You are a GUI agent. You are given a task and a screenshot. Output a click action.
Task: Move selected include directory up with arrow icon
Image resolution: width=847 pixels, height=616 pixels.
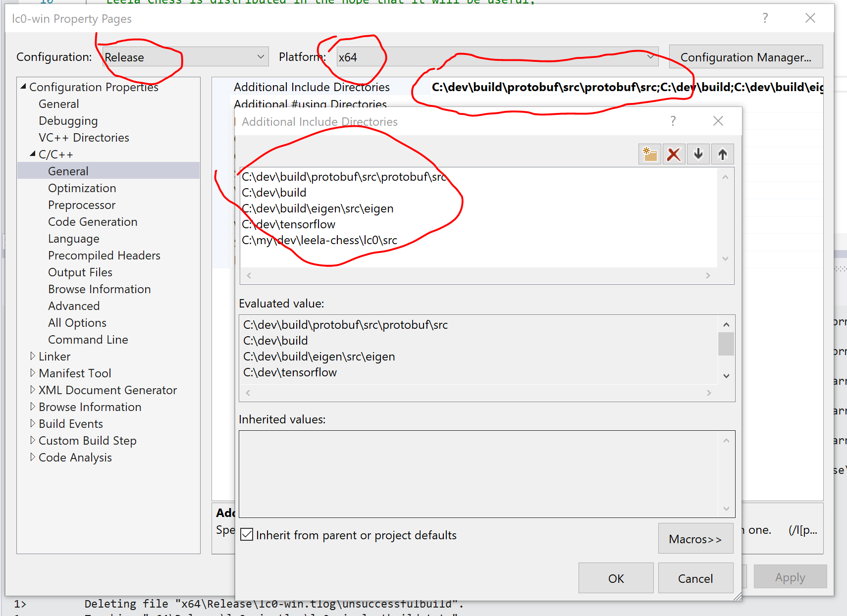[x=723, y=154]
